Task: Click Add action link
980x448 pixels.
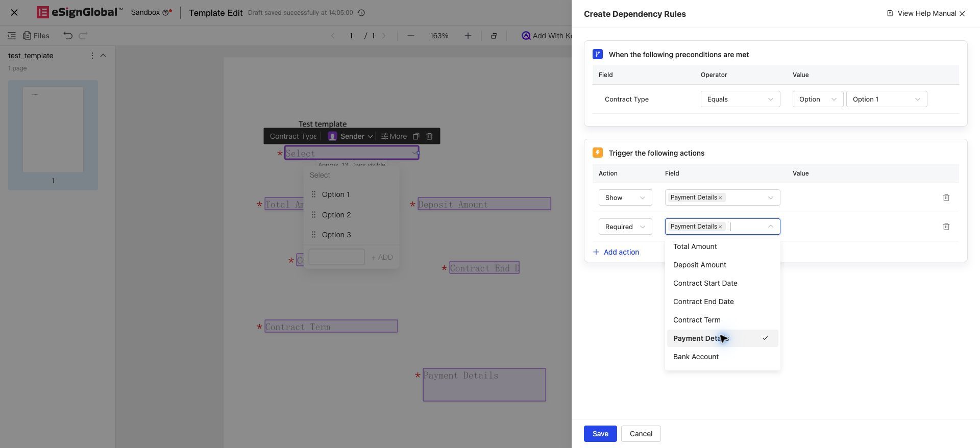Action: pyautogui.click(x=616, y=252)
